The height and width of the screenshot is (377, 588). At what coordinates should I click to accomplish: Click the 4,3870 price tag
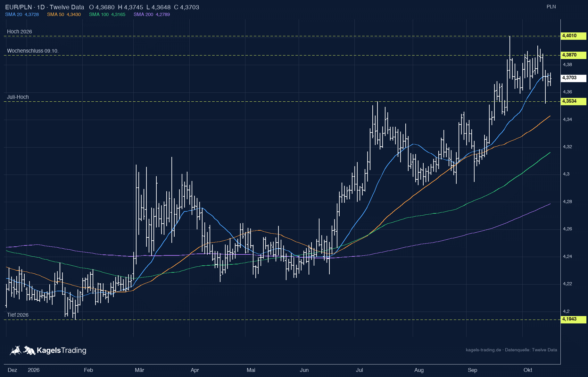[x=573, y=55]
